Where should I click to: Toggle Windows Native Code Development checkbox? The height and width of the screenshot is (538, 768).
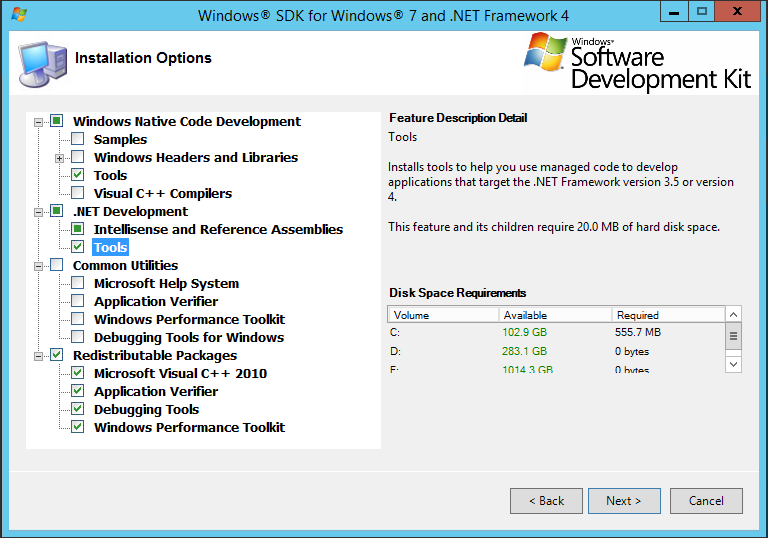(57, 121)
